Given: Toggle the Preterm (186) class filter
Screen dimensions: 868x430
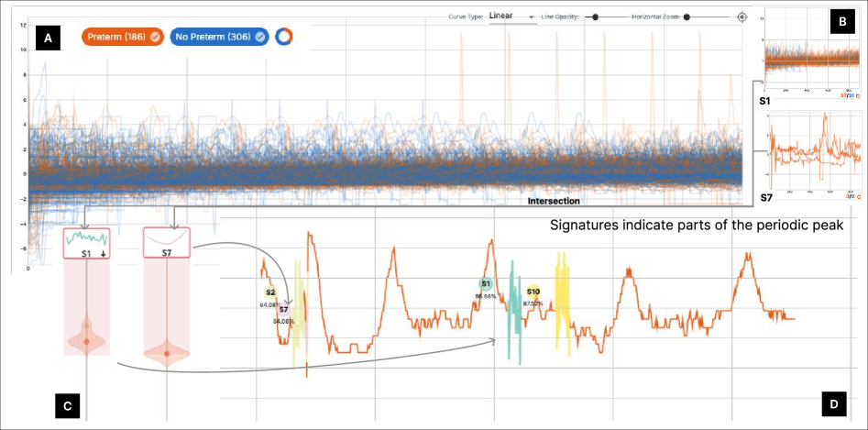Looking at the screenshot, I should pyautogui.click(x=115, y=36).
